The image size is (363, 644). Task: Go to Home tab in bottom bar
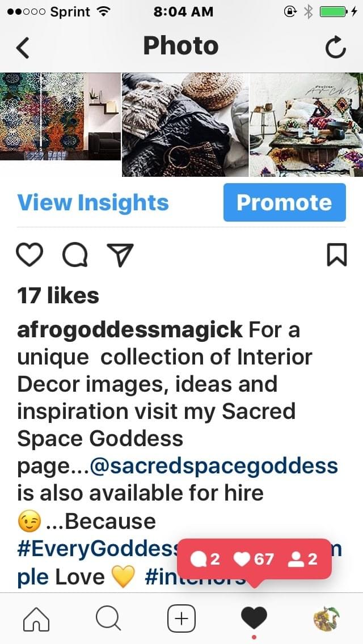pyautogui.click(x=36, y=618)
